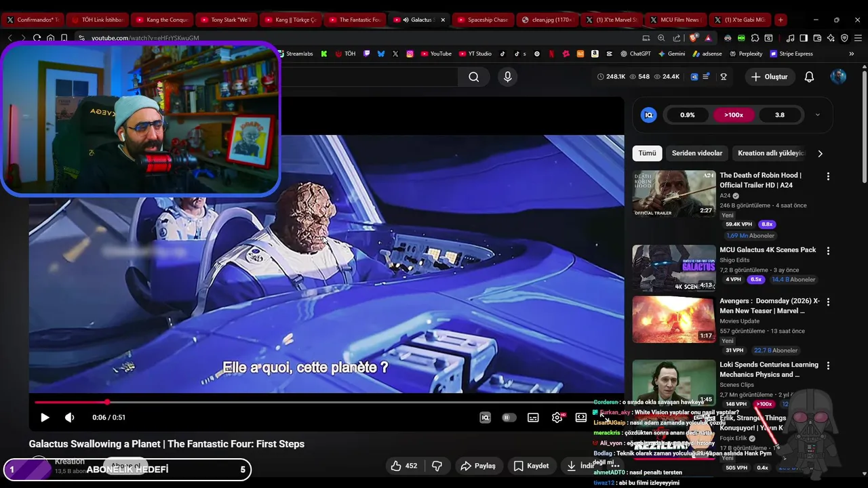Click the address bar URL

[x=145, y=38]
